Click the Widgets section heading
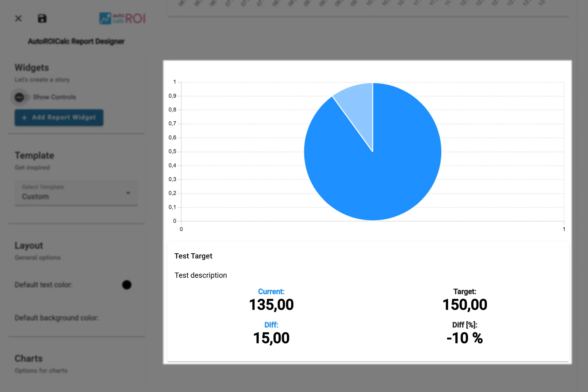Image resolution: width=588 pixels, height=392 pixels. pos(32,68)
